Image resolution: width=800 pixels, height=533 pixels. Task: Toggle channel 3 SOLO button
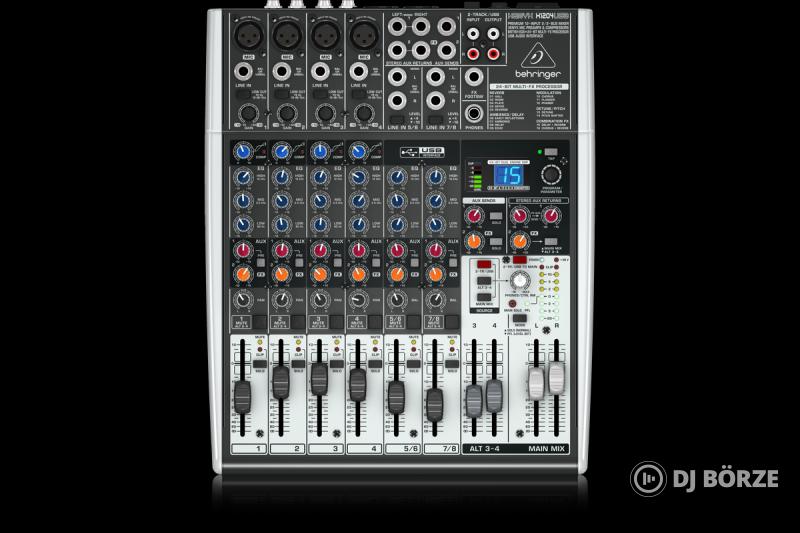tap(337, 364)
